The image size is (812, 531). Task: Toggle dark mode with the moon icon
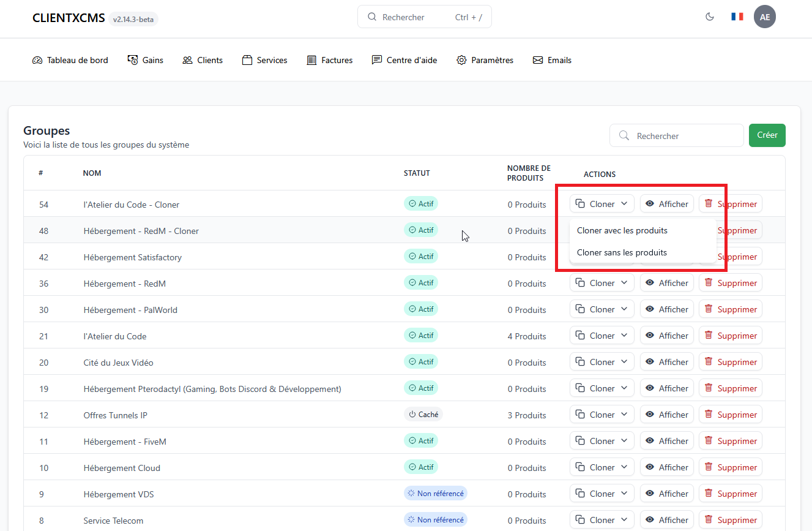(x=710, y=17)
